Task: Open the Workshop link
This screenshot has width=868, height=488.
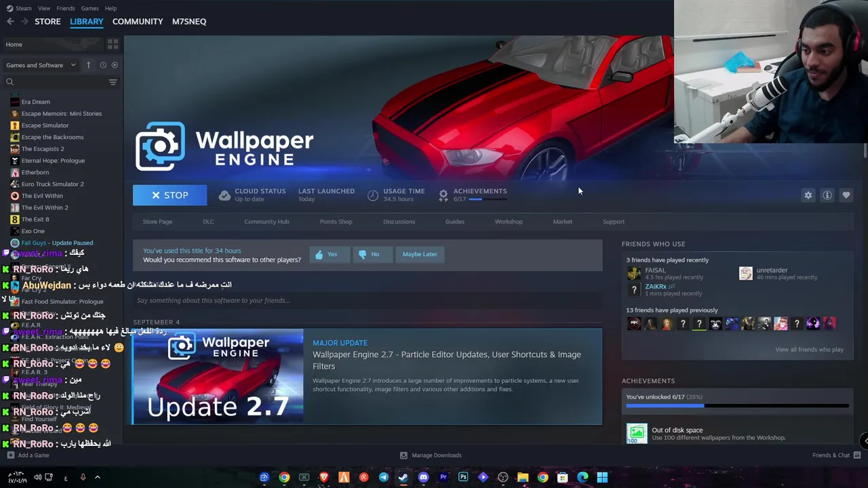Action: click(509, 222)
